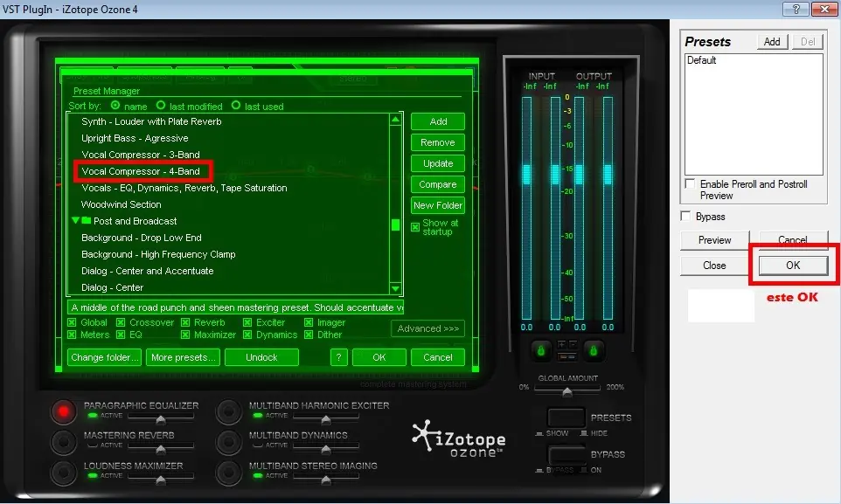The height and width of the screenshot is (504, 841).
Task: Click the preset list scroll up arrow
Action: tap(396, 120)
